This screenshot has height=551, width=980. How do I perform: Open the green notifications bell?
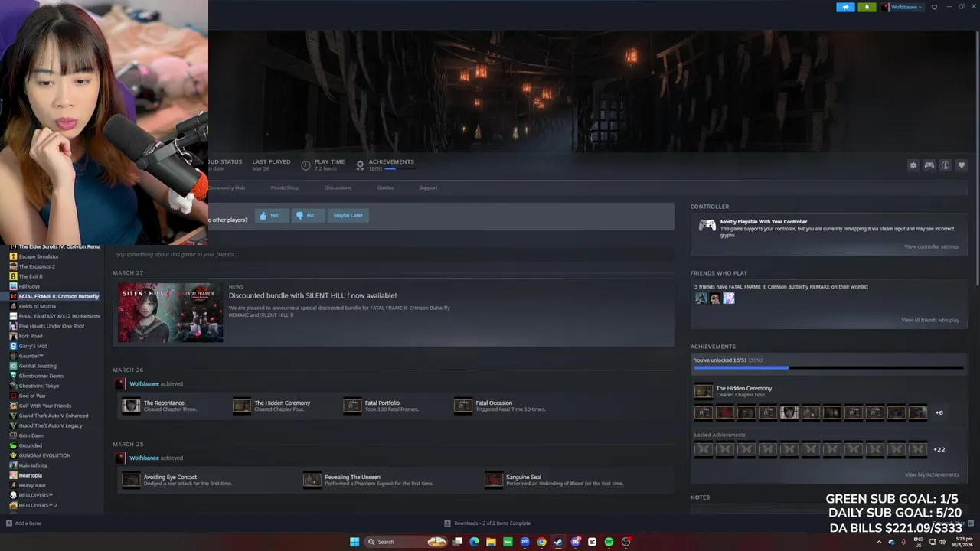click(x=867, y=7)
